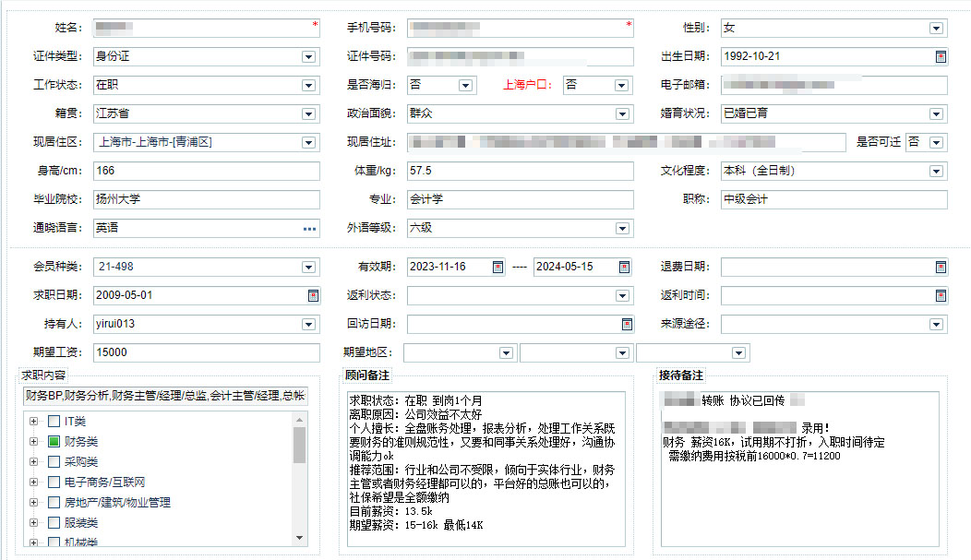Click the 手机号码 input field
Screen dimensions: 971x560
(521, 28)
